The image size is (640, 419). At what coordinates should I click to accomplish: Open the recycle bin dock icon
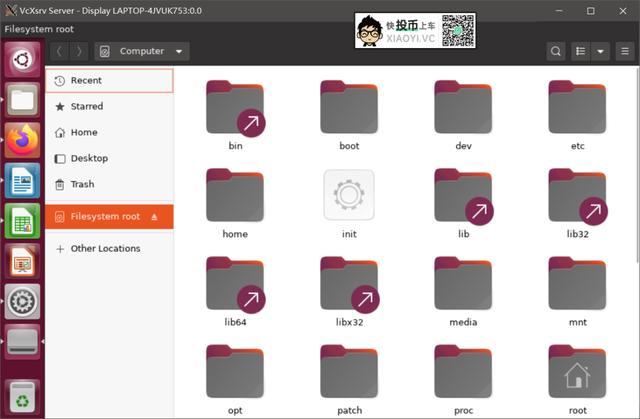[x=22, y=397]
